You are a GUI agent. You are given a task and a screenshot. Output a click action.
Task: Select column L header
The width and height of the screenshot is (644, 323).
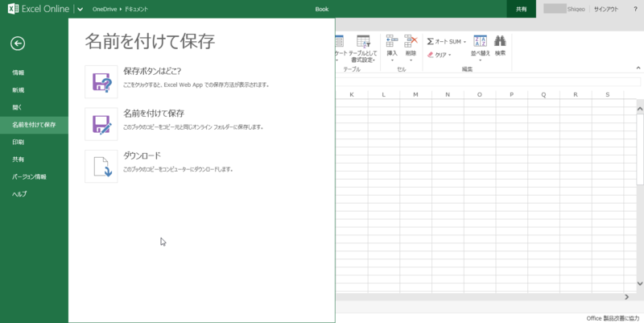(384, 94)
